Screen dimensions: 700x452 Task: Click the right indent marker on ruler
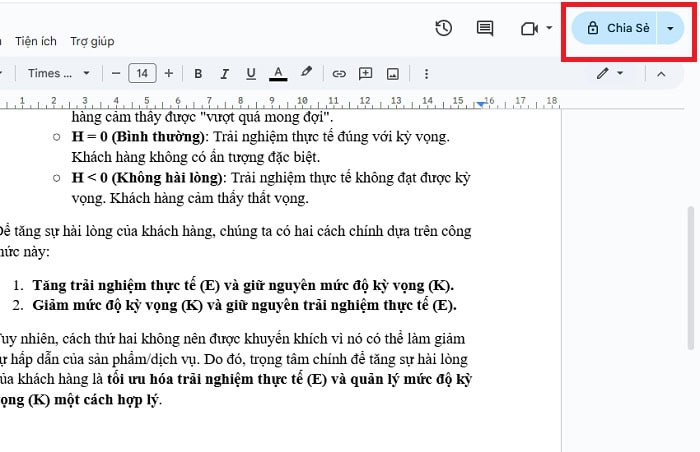pyautogui.click(x=480, y=105)
